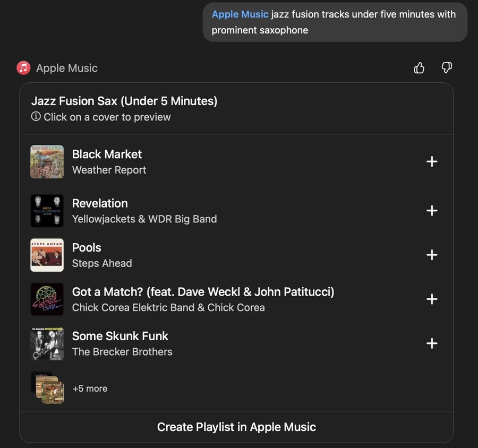Viewport: 478px width, 448px height.
Task: Add Black Market using its plus icon
Action: point(432,161)
